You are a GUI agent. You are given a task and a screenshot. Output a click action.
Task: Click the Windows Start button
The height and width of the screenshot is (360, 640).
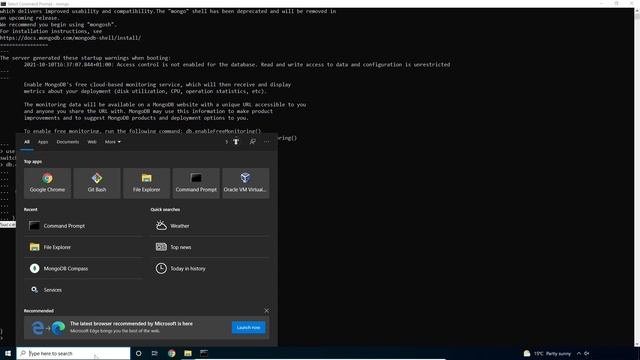click(8, 353)
